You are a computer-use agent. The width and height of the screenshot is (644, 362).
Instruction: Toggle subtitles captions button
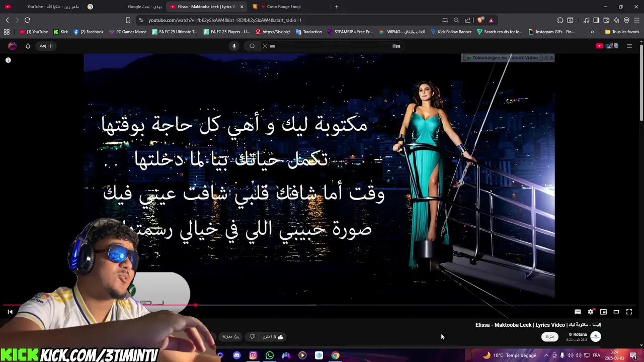[x=578, y=312]
